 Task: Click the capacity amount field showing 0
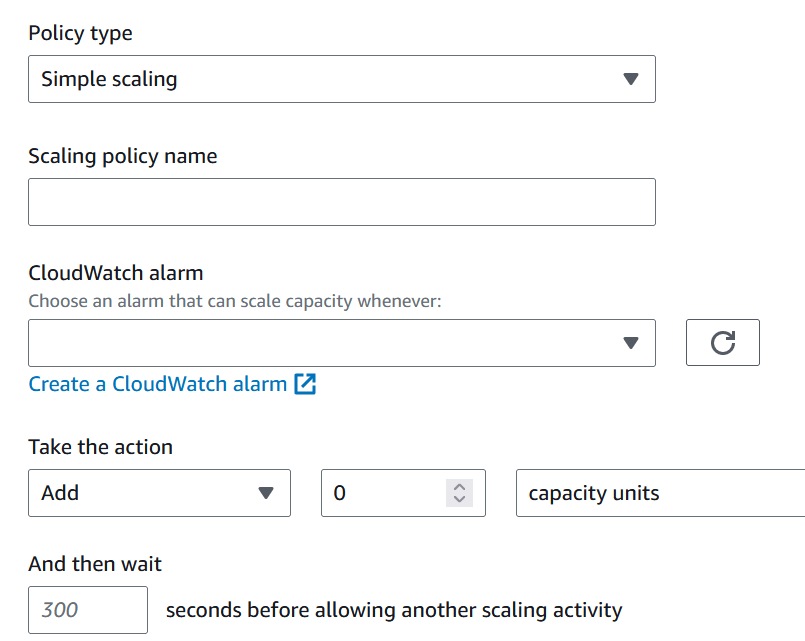pyautogui.click(x=385, y=493)
